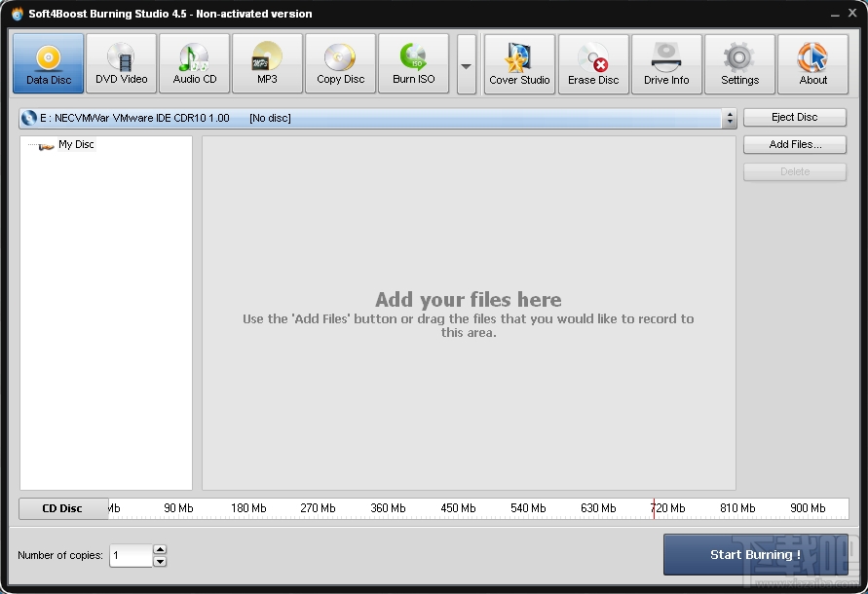868x594 pixels.
Task: Click the drive combo box arrows
Action: pos(730,118)
